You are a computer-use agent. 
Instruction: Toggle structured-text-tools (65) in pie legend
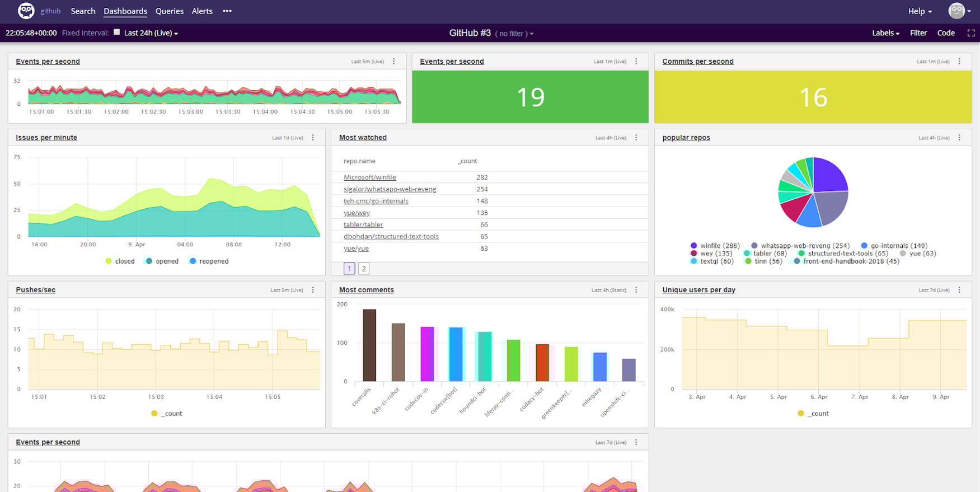pyautogui.click(x=843, y=254)
